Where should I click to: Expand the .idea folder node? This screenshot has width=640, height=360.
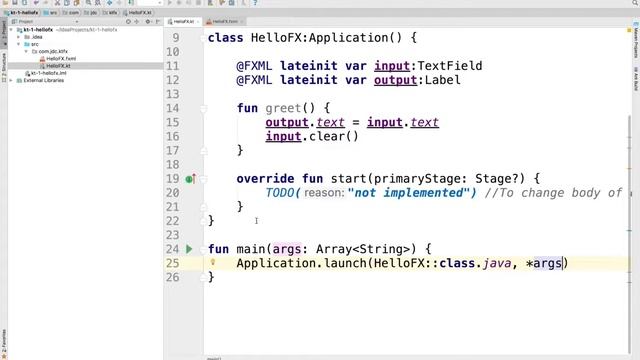[x=18, y=37]
